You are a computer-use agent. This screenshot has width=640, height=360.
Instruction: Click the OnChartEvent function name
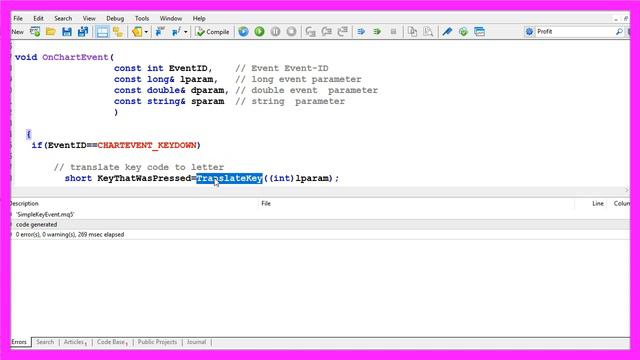[76, 57]
